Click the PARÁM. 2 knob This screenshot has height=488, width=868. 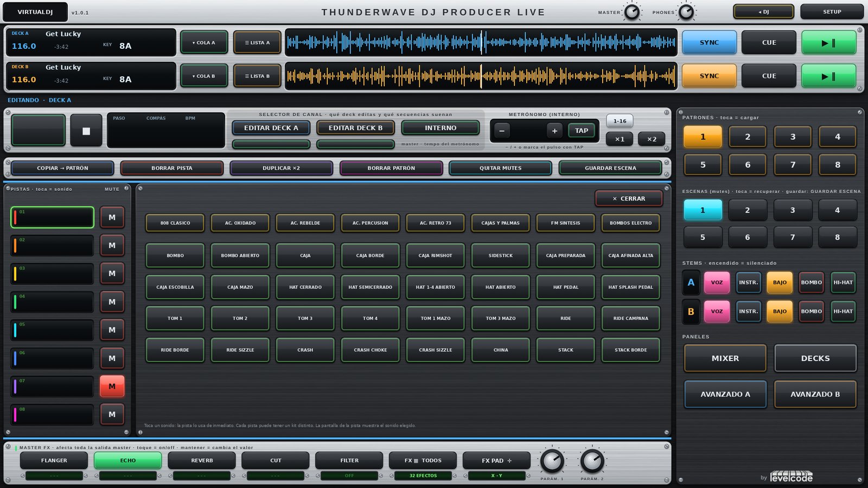coord(592,461)
